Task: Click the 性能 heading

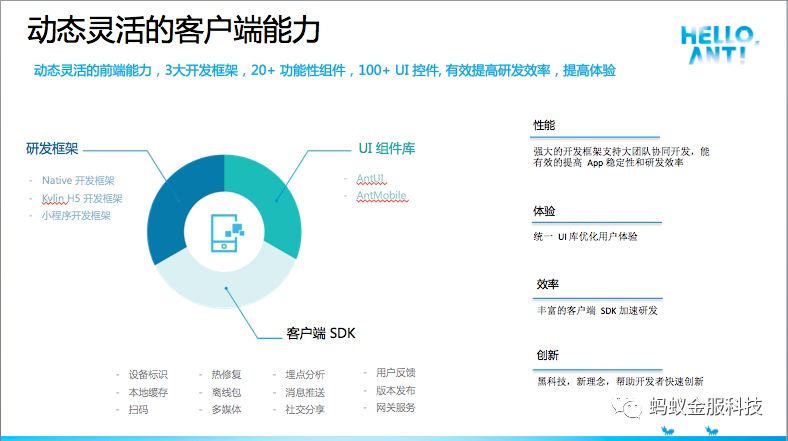Action: [544, 125]
